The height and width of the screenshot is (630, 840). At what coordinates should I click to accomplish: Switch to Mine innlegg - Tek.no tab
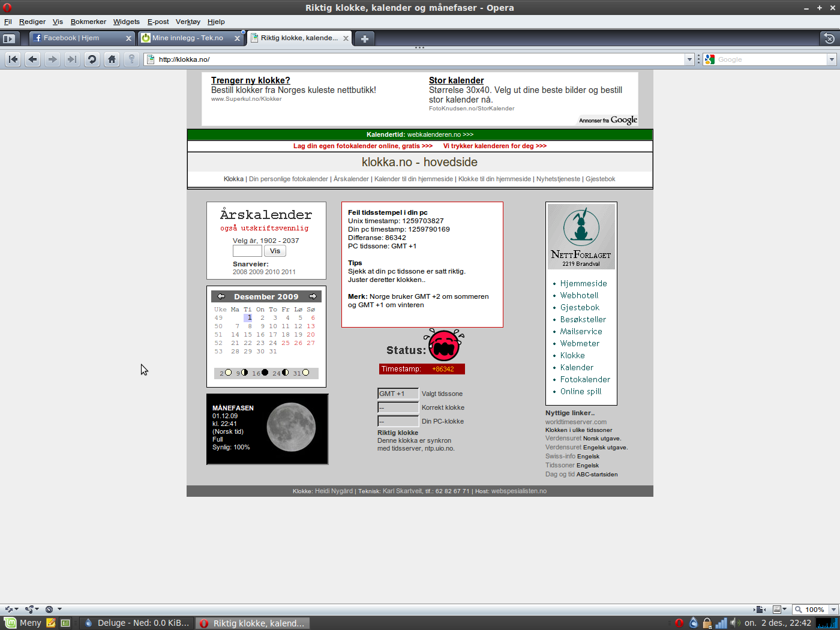(191, 38)
